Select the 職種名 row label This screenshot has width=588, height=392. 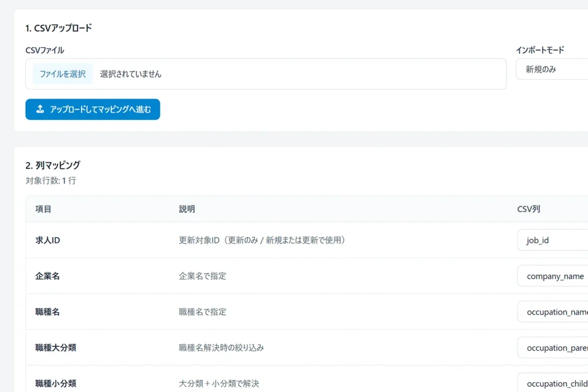(x=47, y=312)
